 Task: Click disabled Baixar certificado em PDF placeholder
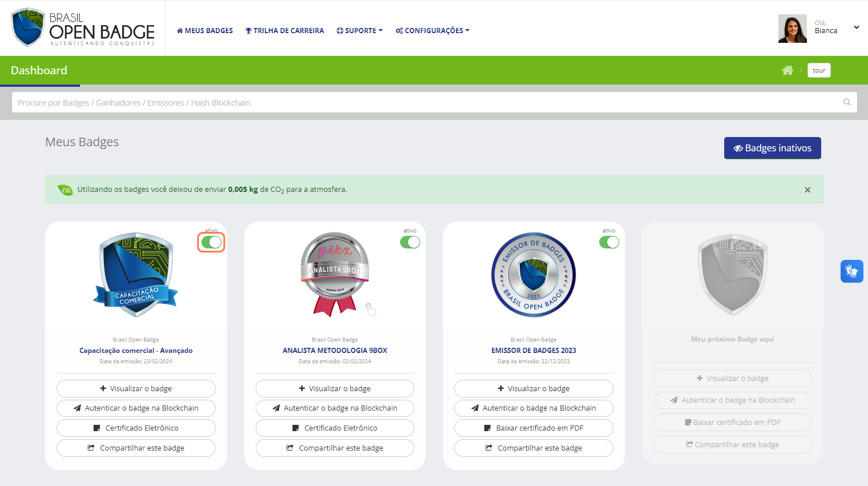click(x=733, y=423)
